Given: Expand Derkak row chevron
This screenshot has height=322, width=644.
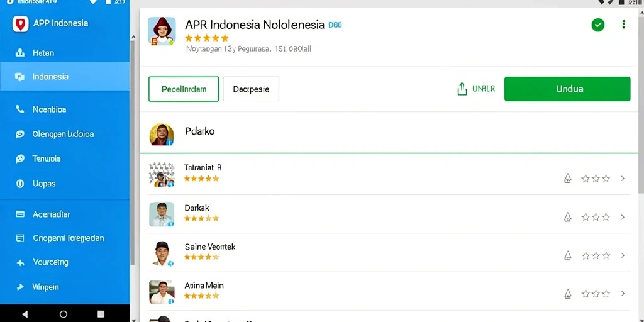Looking at the screenshot, I should pyautogui.click(x=623, y=217).
